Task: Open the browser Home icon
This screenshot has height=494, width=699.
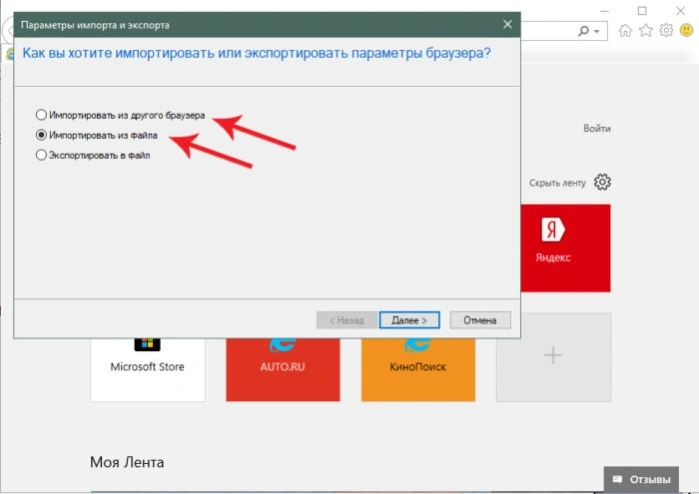Action: pos(625,30)
